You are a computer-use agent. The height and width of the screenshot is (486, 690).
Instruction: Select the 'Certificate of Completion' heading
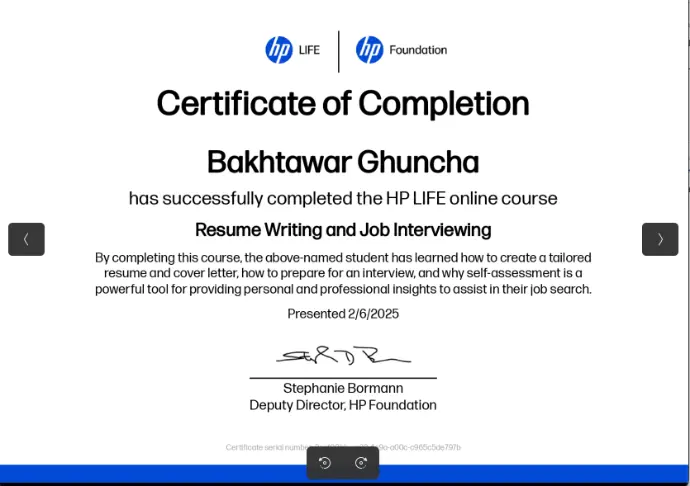click(343, 103)
